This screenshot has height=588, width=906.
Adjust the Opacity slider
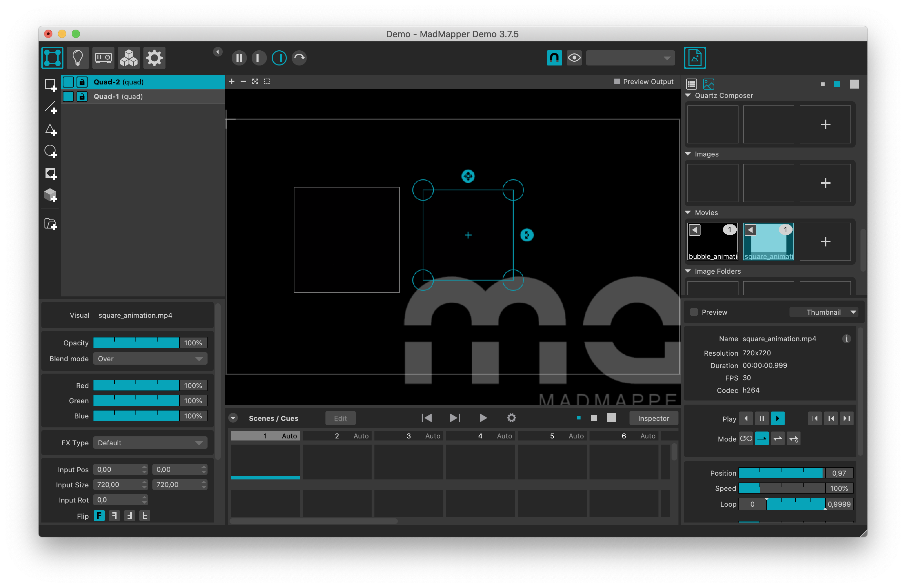[136, 343]
